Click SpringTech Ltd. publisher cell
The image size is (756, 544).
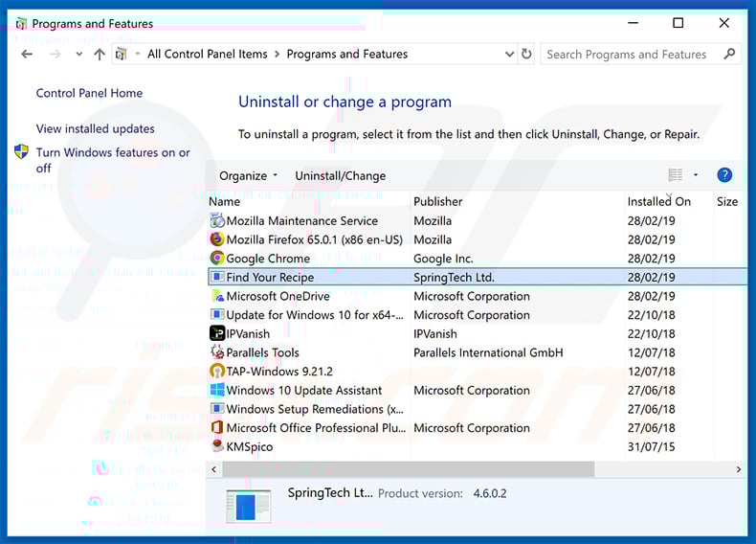(454, 278)
